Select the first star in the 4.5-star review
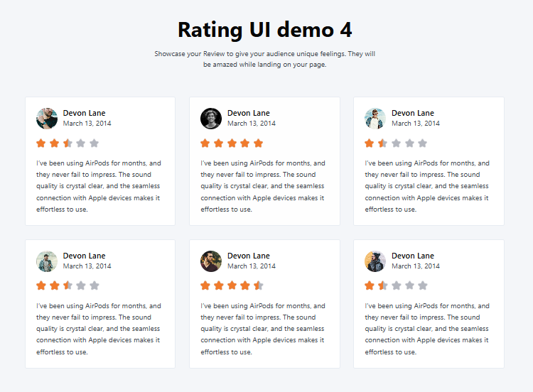Screen dimensions: 533x392 click(205, 285)
